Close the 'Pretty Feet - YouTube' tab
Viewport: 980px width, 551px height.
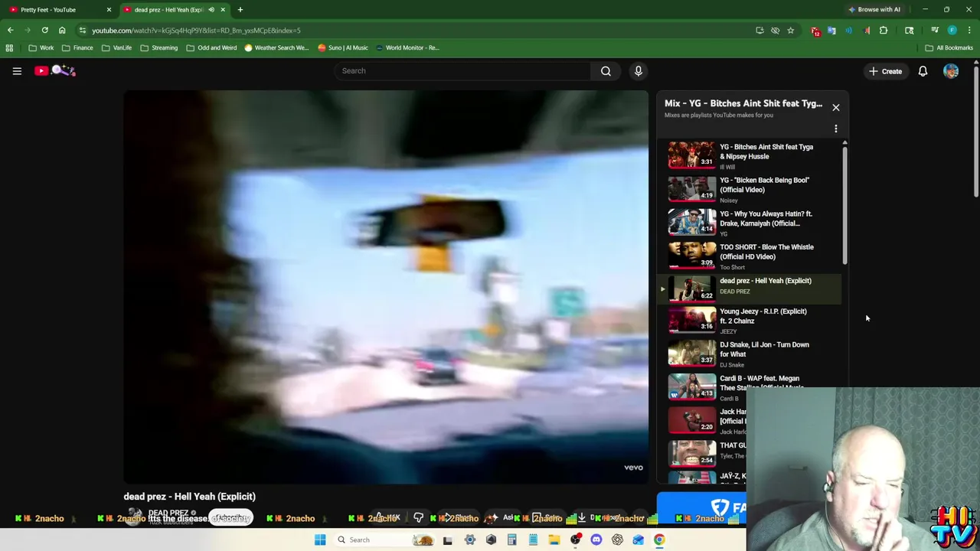[108, 9]
